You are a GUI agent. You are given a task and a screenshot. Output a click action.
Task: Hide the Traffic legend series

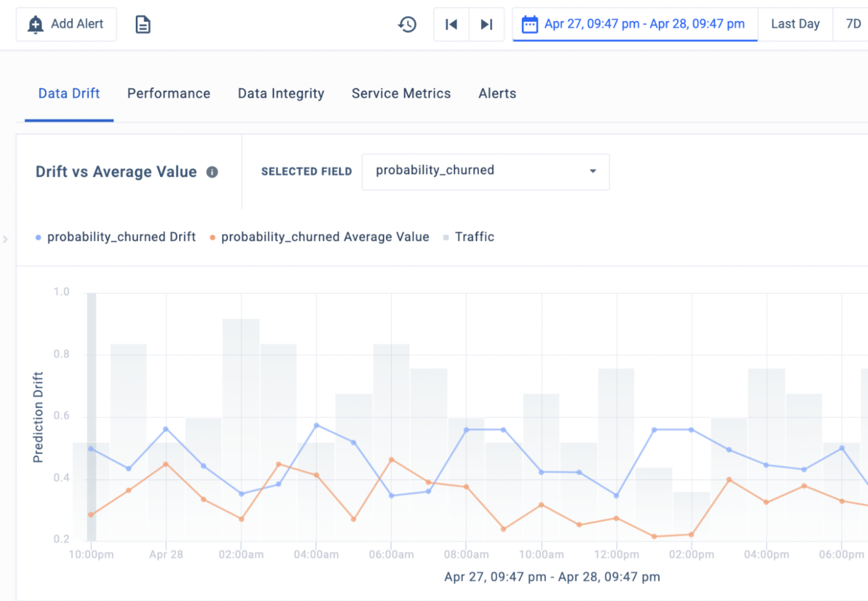[474, 237]
